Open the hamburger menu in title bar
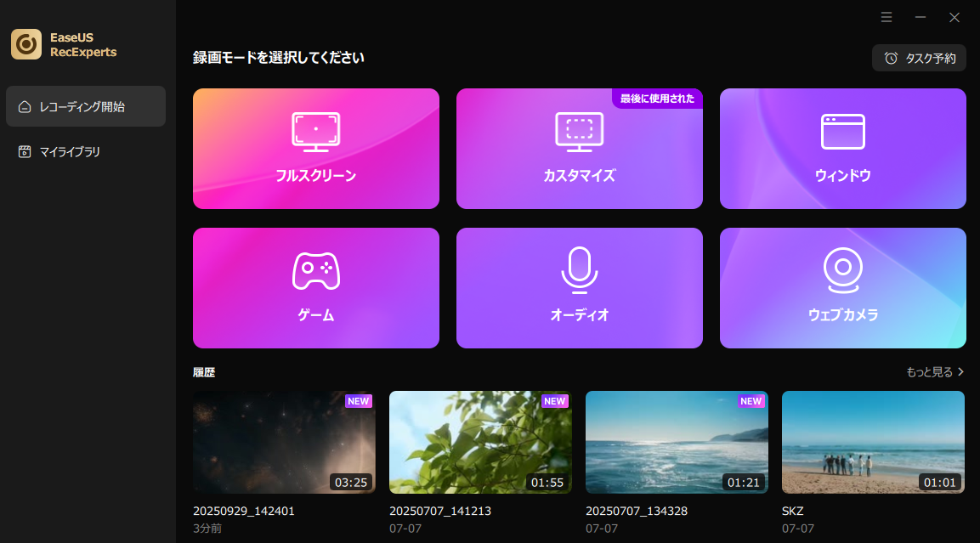Viewport: 980px width, 543px height. tap(887, 17)
